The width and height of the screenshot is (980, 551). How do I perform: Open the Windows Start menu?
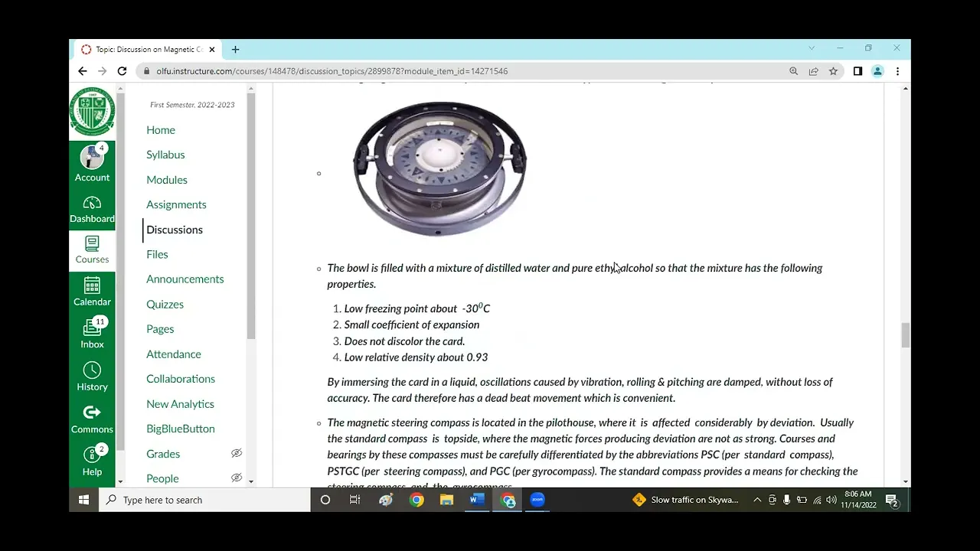coord(83,500)
